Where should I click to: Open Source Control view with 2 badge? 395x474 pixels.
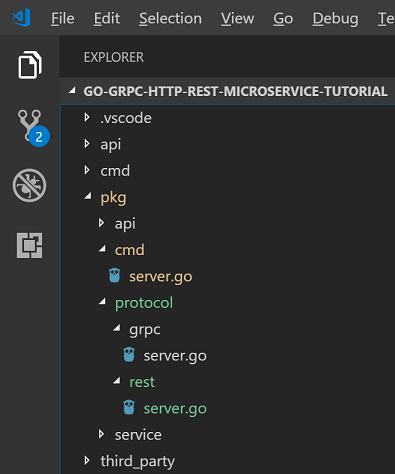pos(33,128)
